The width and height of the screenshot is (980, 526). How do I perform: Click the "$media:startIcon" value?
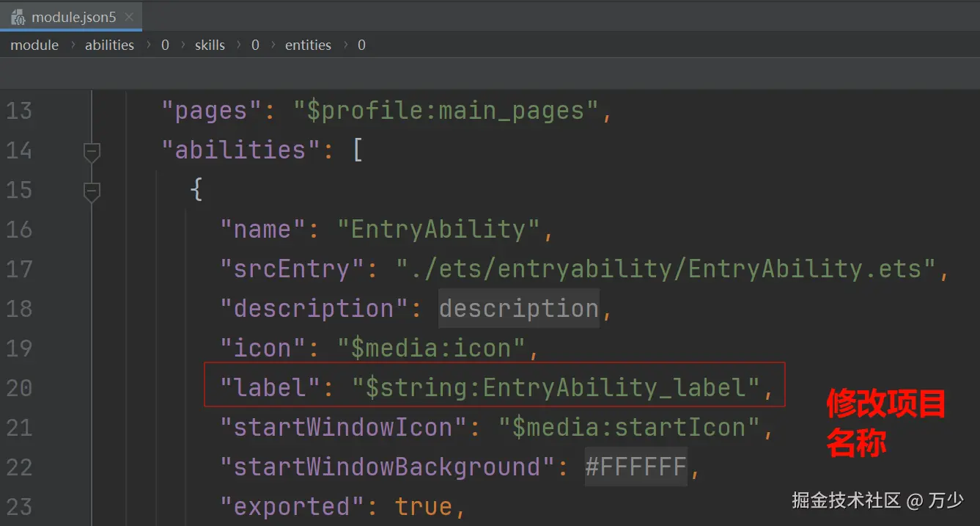(629, 427)
